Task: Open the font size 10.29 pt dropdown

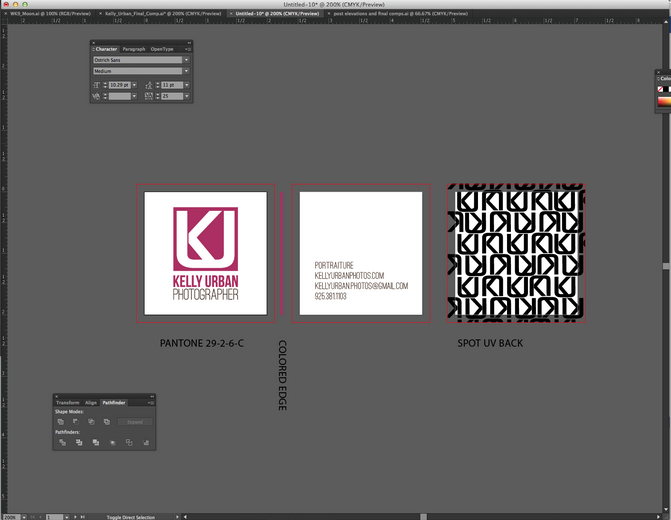Action: (x=134, y=85)
